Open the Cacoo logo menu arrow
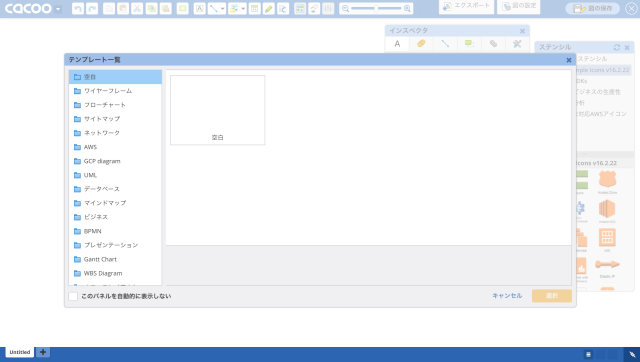 [58, 9]
